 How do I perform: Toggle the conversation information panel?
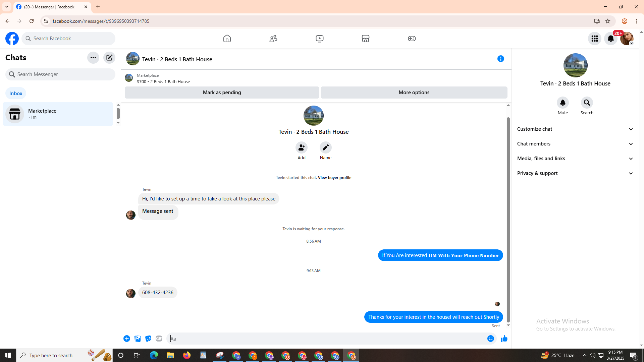coord(501,59)
